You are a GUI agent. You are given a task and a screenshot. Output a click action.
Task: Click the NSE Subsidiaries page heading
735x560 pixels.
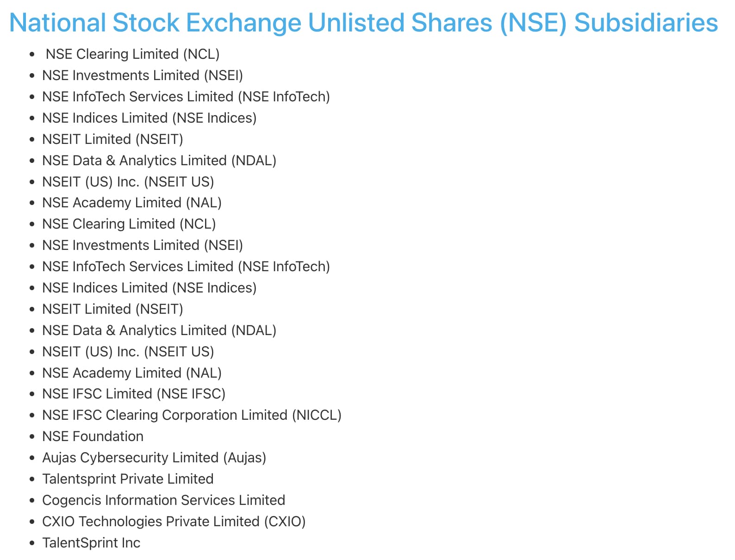click(363, 23)
